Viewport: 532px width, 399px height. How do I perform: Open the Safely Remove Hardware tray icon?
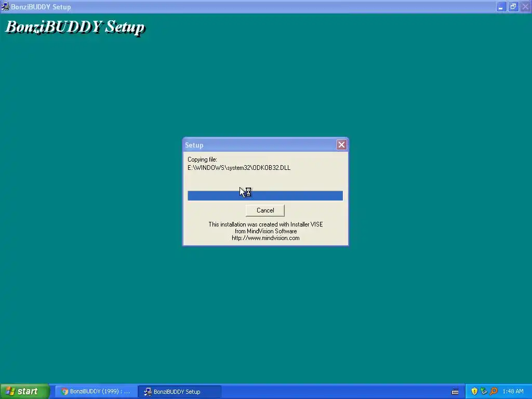pos(484,392)
